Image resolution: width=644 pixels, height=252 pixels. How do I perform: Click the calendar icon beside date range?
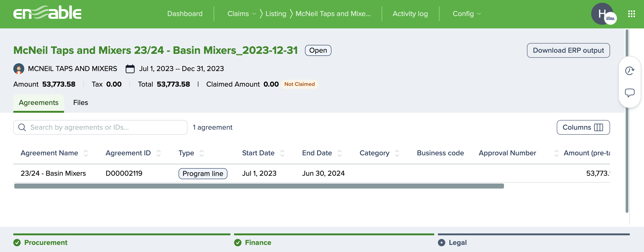coord(130,69)
